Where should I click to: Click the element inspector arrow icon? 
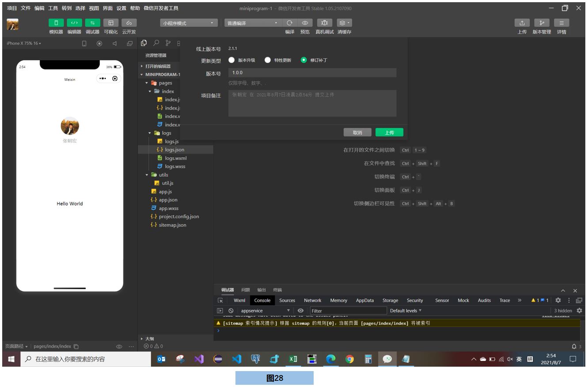[220, 300]
